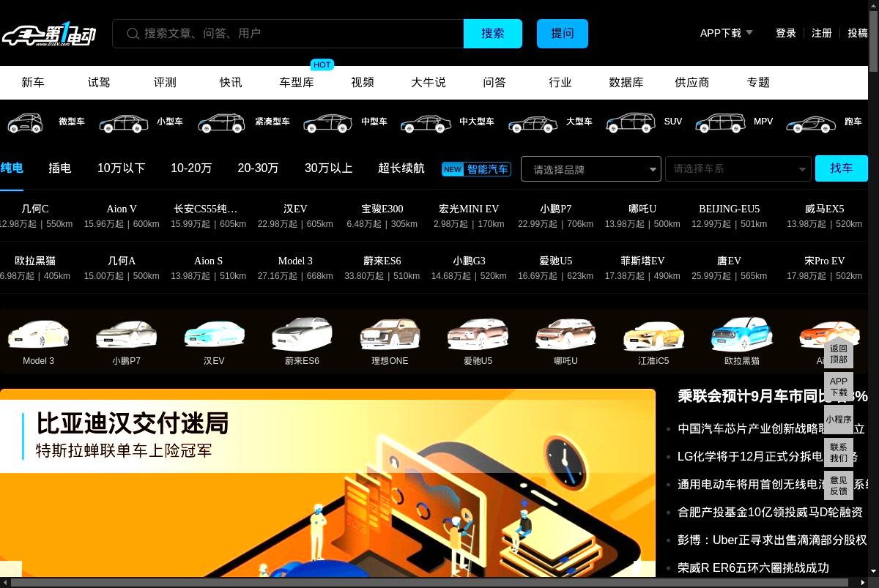Click the 意见反馈 side button

pyautogui.click(x=839, y=486)
